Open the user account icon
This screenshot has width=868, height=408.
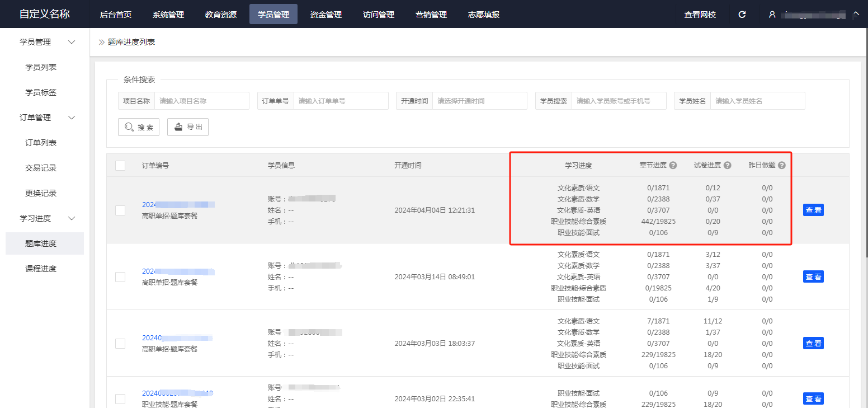pos(772,15)
